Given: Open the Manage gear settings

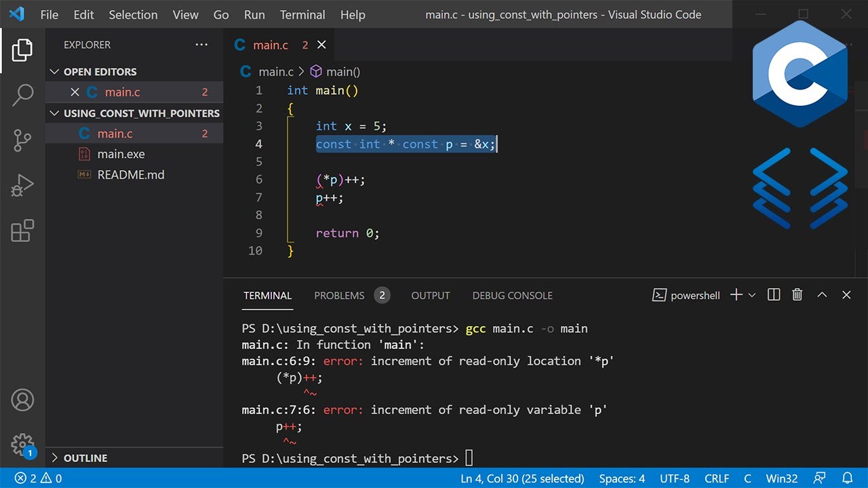Looking at the screenshot, I should pyautogui.click(x=22, y=444).
